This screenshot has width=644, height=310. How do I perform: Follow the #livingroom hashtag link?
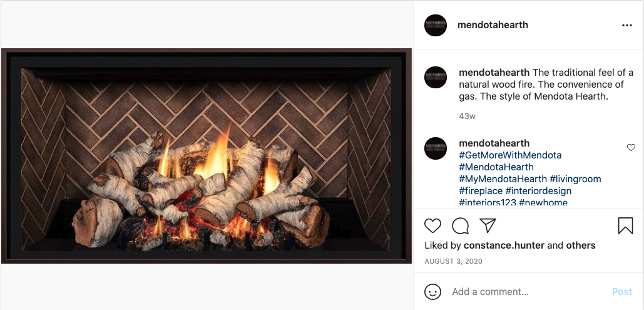coord(575,179)
